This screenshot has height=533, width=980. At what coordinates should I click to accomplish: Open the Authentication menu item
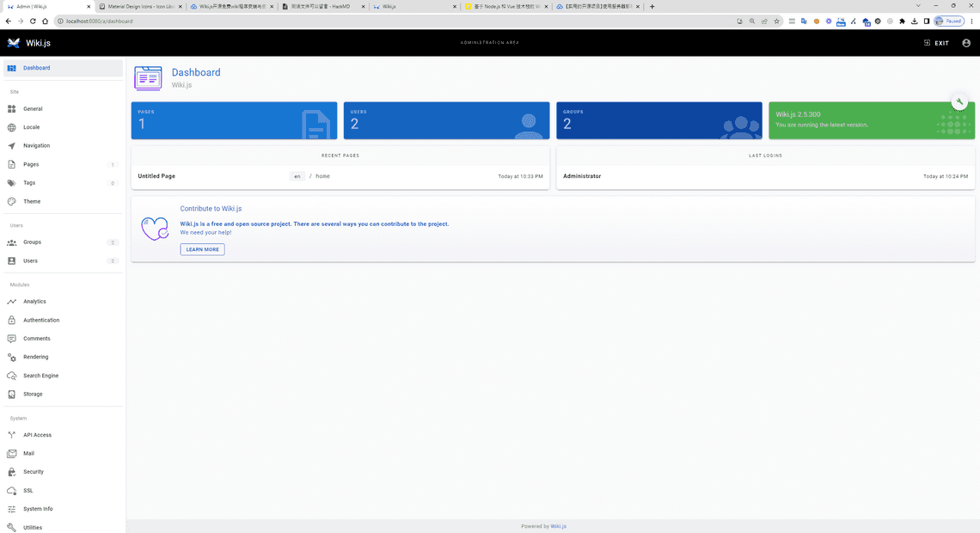41,320
